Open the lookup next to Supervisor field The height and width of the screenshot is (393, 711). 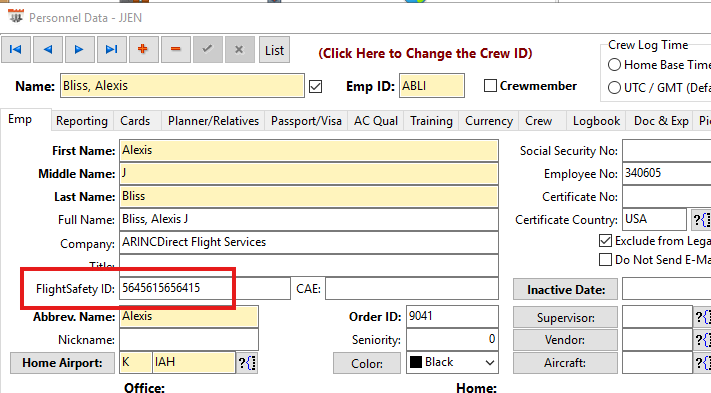coord(702,318)
